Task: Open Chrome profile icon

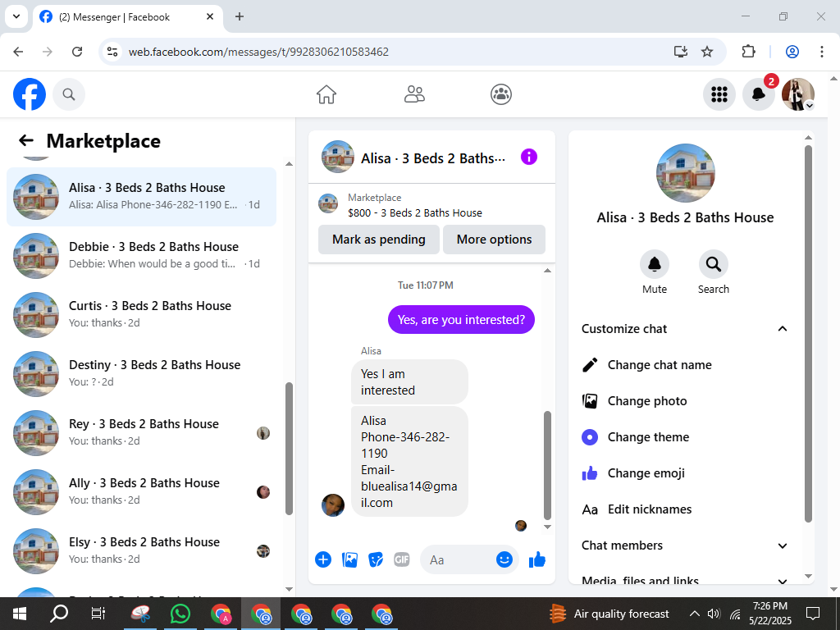Action: coord(792,52)
